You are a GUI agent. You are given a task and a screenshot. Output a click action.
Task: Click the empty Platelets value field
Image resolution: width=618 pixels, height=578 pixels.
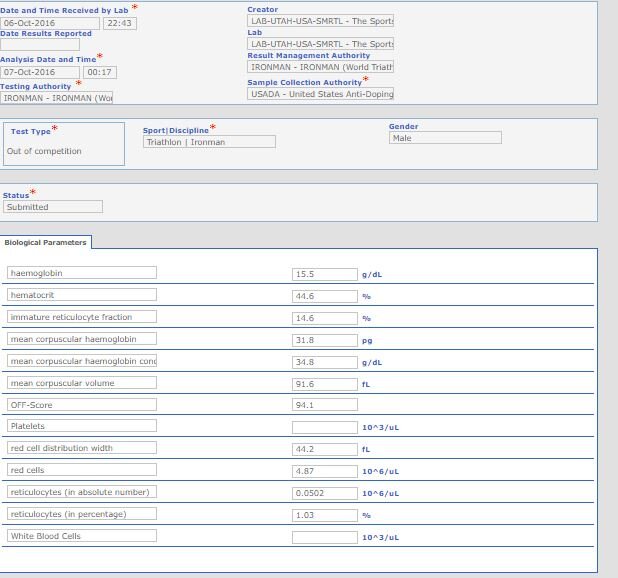[x=325, y=427]
